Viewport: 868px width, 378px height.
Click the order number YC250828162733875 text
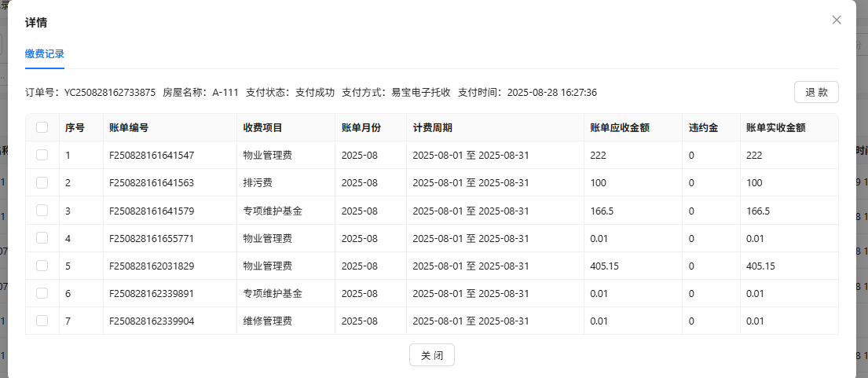pos(110,92)
